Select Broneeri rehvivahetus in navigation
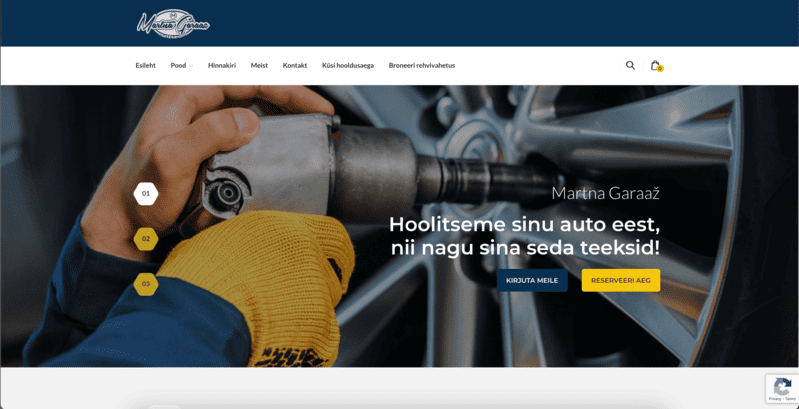Image resolution: width=799 pixels, height=409 pixels. (x=422, y=65)
